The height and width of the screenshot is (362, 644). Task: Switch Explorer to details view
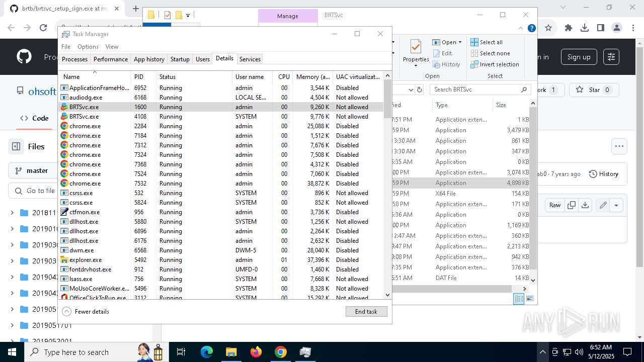point(519,299)
